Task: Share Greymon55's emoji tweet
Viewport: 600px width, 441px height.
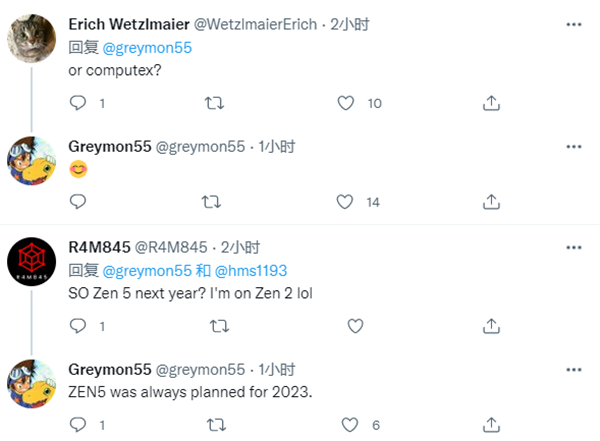Action: click(x=491, y=201)
